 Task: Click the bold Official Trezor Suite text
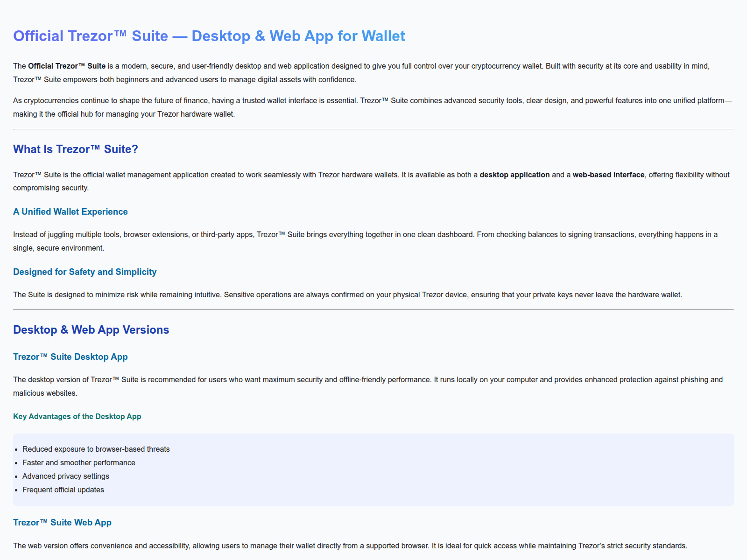coord(66,66)
